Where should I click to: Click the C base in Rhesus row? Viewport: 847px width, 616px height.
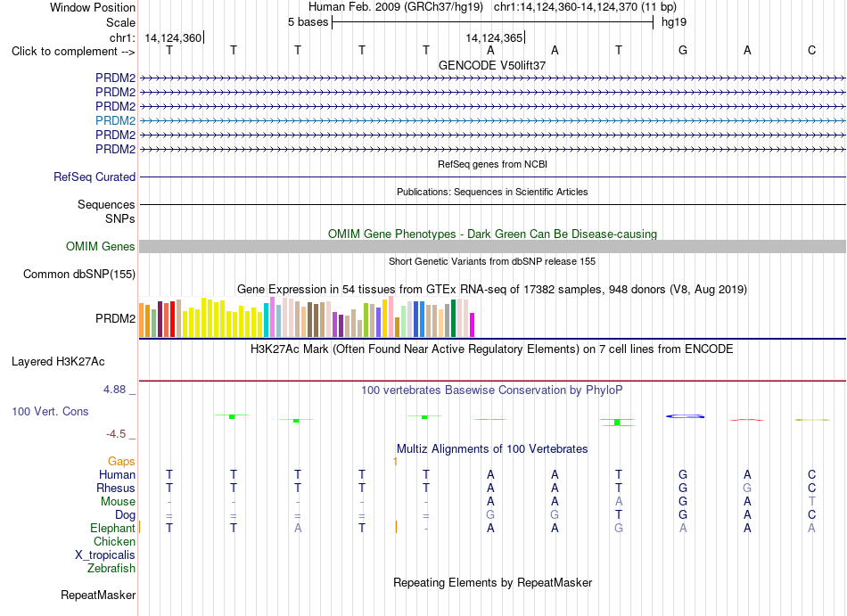pyautogui.click(x=811, y=488)
